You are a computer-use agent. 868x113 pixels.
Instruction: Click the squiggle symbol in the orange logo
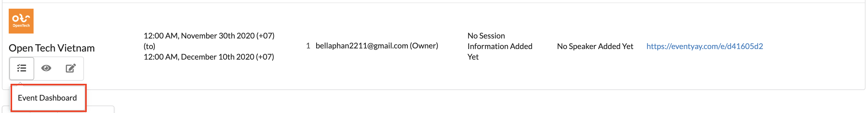coord(21,18)
